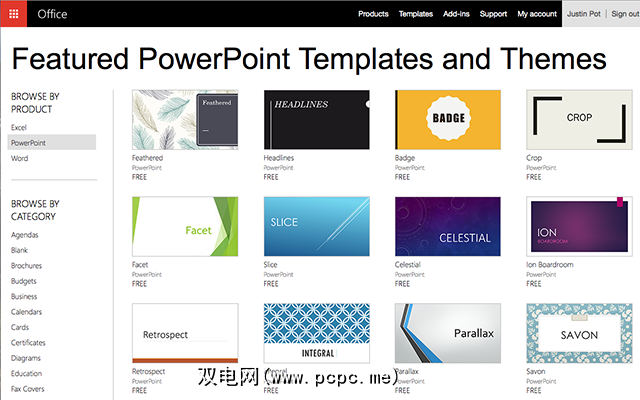Open the Parallax template thumbnail
640x400 pixels.
pos(448,333)
